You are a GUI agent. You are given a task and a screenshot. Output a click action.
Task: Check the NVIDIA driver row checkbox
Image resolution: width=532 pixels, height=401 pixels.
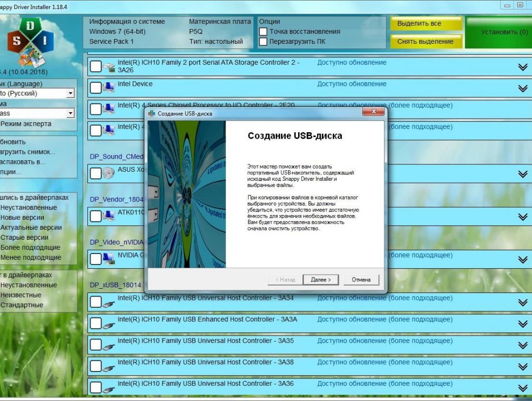[x=96, y=259]
